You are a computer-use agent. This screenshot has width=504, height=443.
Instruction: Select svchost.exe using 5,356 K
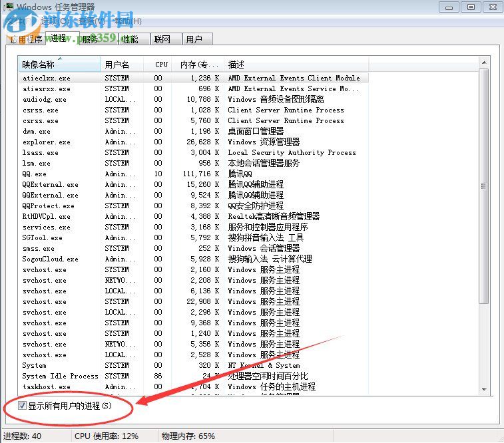(x=194, y=344)
